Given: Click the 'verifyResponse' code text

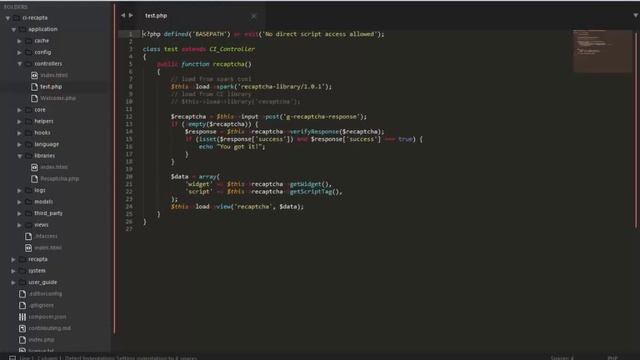Looking at the screenshot, I should tap(314, 131).
